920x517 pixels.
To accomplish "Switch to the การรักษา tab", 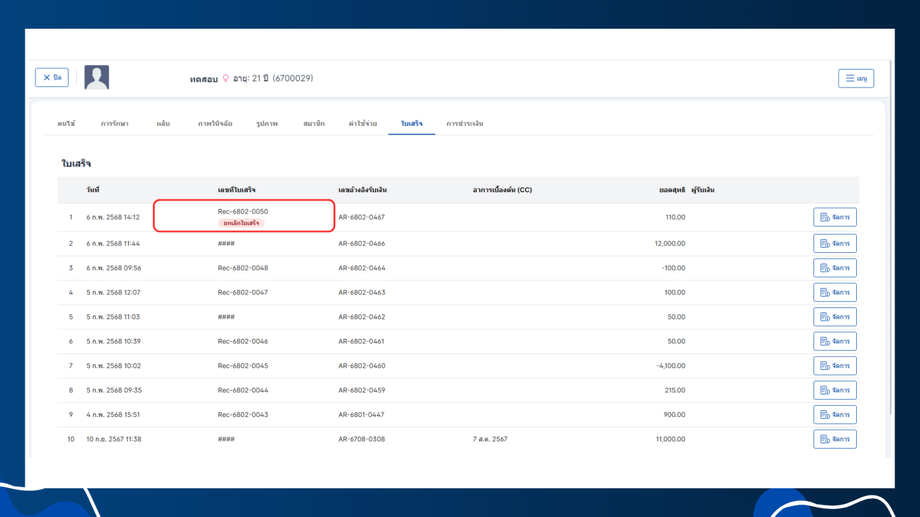I will (114, 124).
